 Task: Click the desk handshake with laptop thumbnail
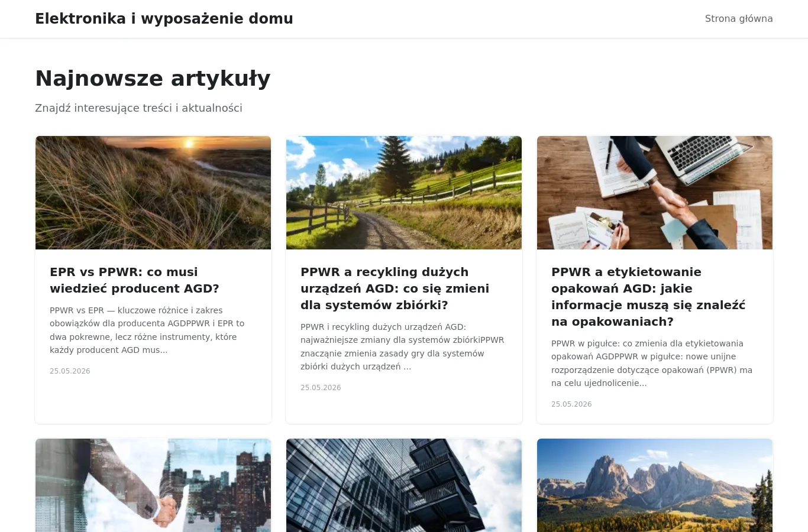[x=655, y=193]
